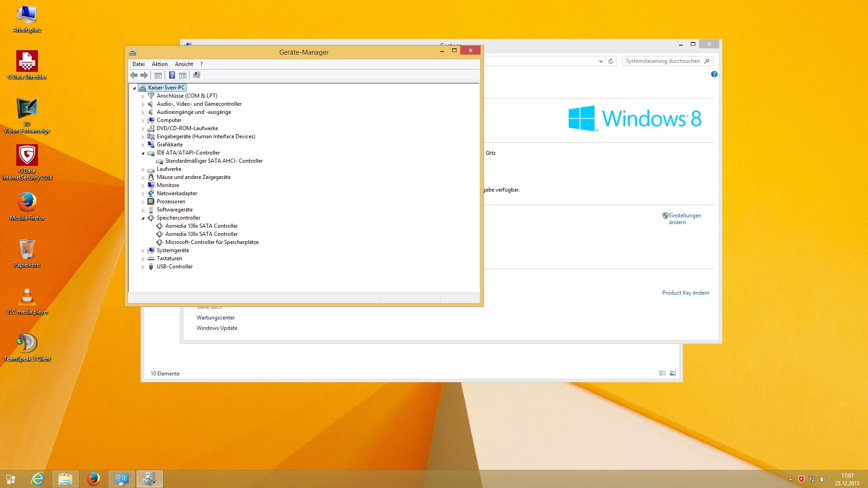
Task: Open Internet Explorer from the taskbar
Action: coord(38,479)
